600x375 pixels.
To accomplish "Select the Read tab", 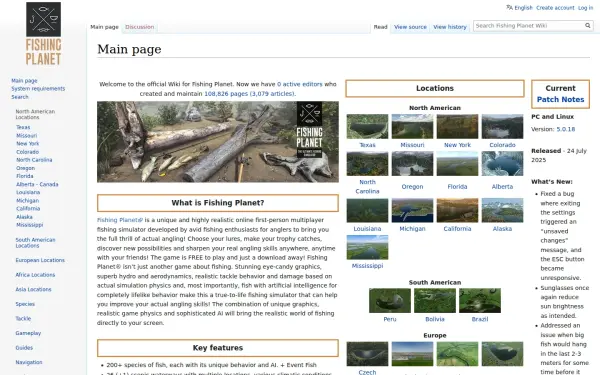I will click(380, 27).
